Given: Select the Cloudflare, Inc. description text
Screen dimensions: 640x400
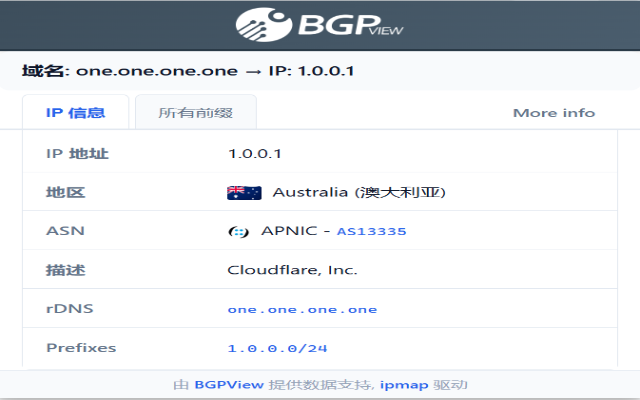Looking at the screenshot, I should tap(292, 270).
